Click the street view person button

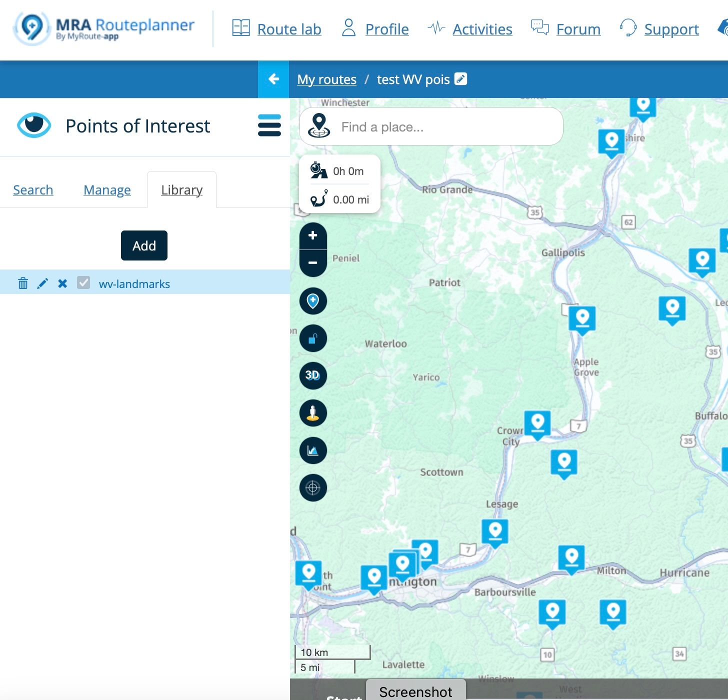[x=313, y=413]
